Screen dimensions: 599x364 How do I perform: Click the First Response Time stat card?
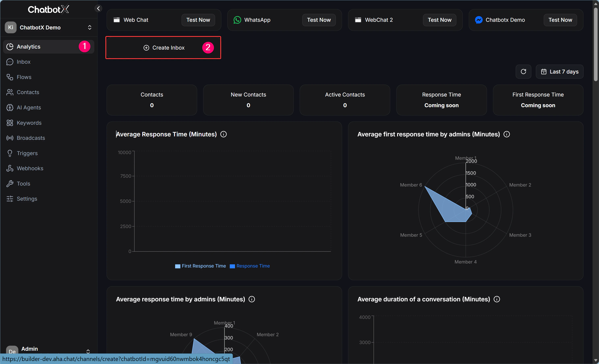538,100
